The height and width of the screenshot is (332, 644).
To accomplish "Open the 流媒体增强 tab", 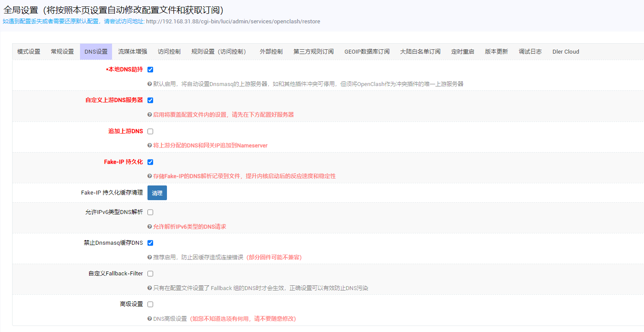I will click(x=133, y=51).
